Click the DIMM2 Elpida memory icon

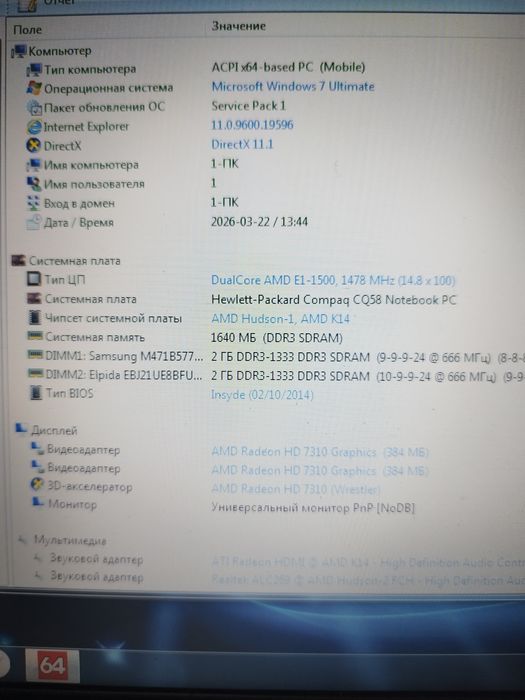35,373
